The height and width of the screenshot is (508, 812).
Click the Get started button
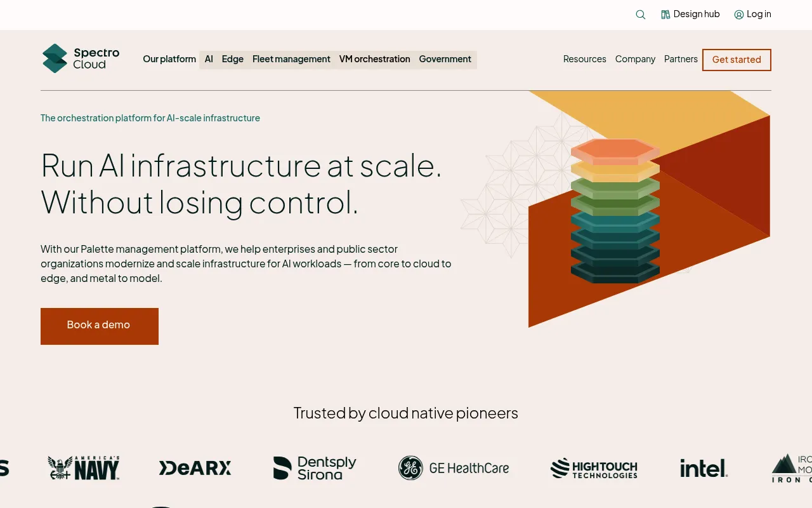[737, 60]
